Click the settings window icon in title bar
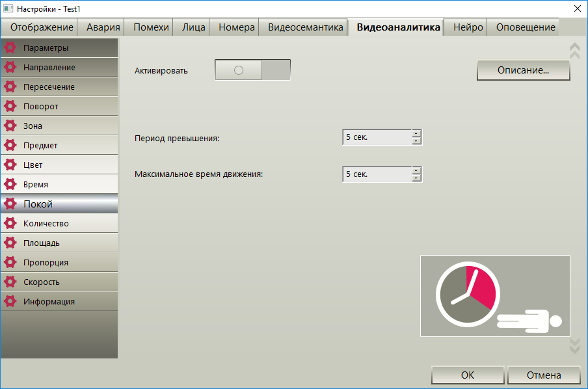Viewport: 588px width, 389px height. [8, 8]
